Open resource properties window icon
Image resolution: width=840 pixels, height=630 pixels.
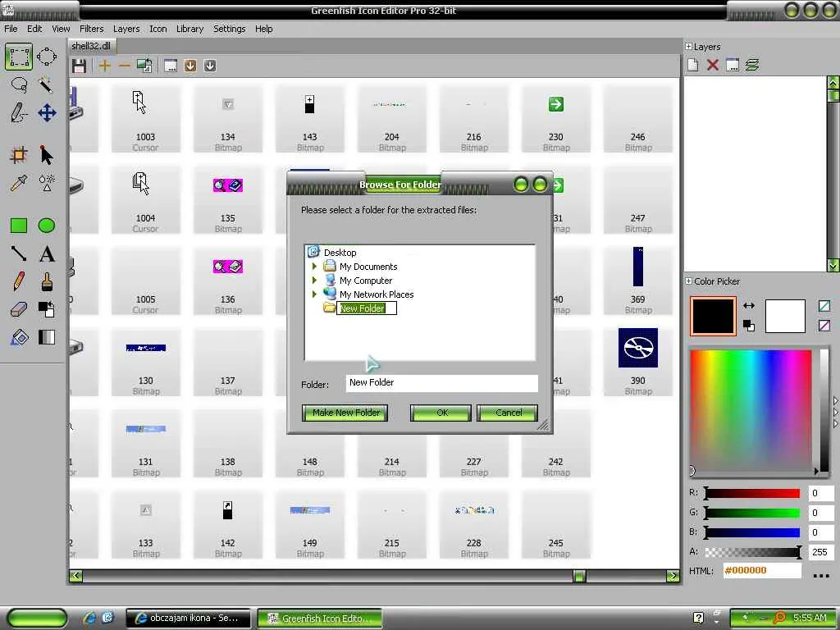171,66
